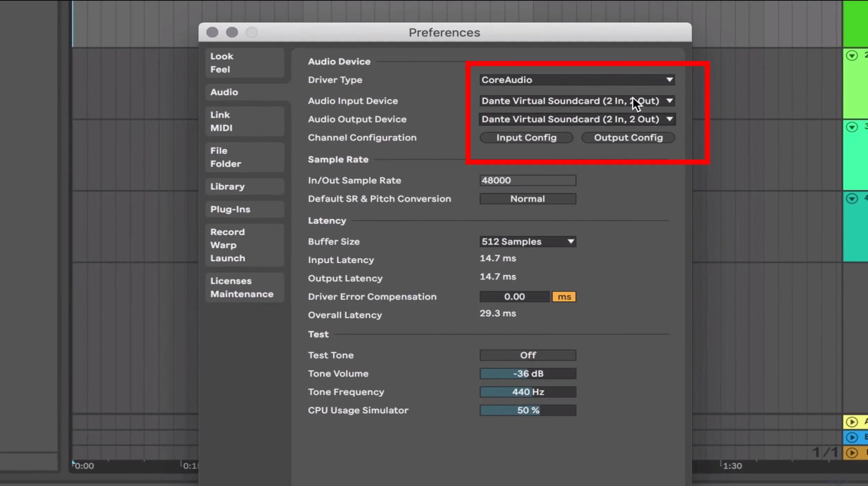Adjust the Tone Frequency 440 Hz slider

pyautogui.click(x=528, y=392)
